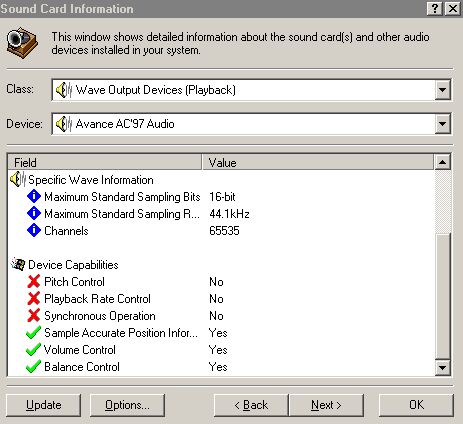The height and width of the screenshot is (424, 463).
Task: Click the Field column header
Action: tap(105, 162)
